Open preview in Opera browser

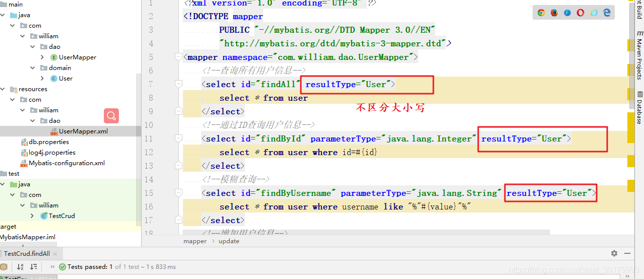pyautogui.click(x=581, y=13)
